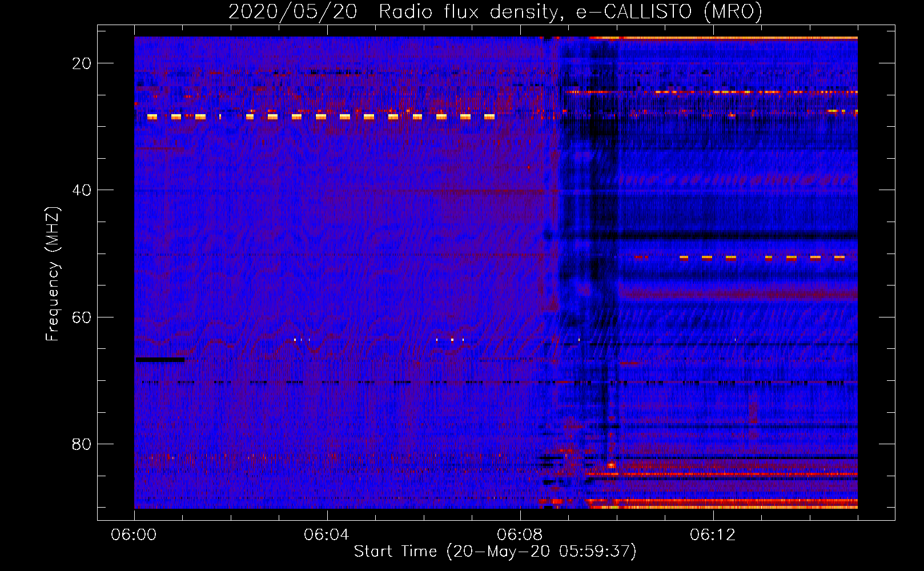Click the '06:00' time tick label
Screen dimensions: 924x571
[134, 535]
